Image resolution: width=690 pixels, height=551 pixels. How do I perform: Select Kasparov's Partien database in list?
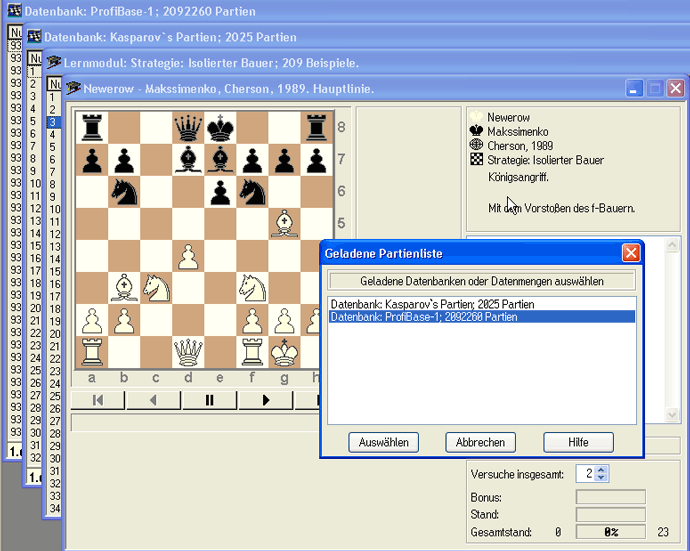click(x=432, y=304)
